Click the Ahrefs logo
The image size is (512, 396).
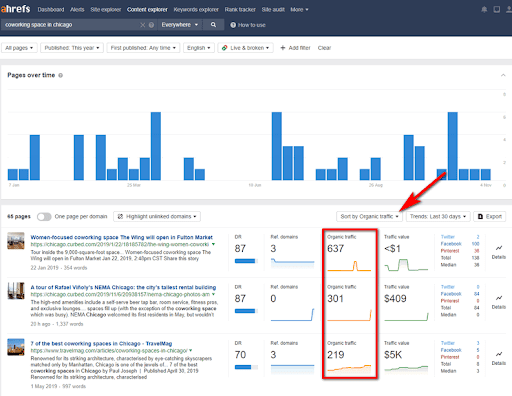pos(15,9)
